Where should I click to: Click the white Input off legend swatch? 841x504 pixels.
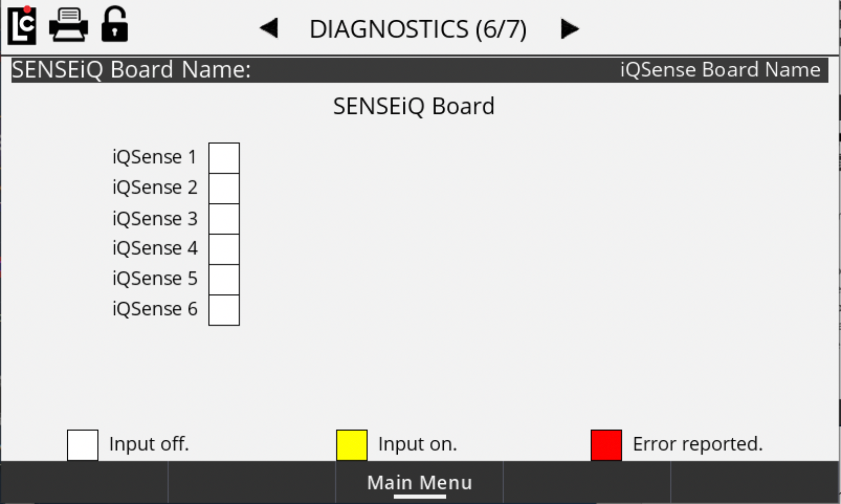(82, 445)
